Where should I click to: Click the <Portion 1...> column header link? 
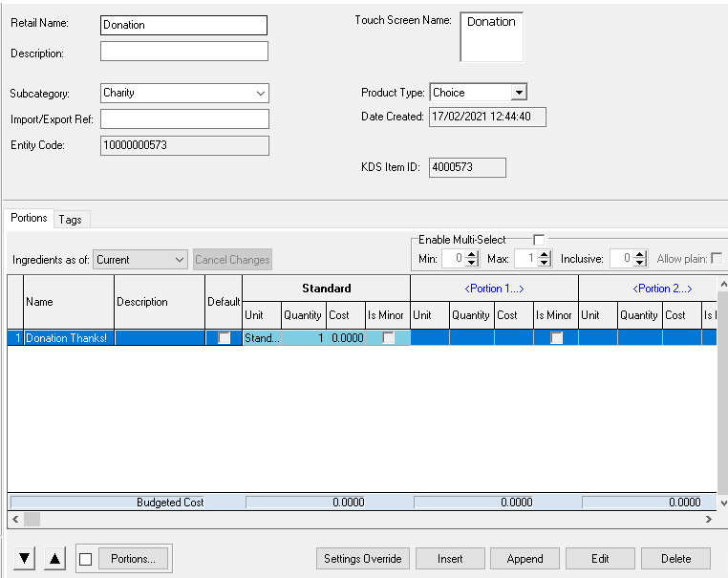click(494, 289)
